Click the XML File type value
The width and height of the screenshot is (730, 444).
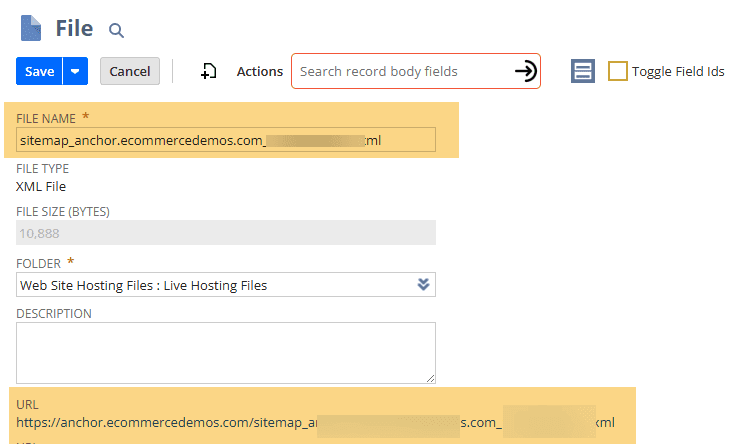click(41, 187)
